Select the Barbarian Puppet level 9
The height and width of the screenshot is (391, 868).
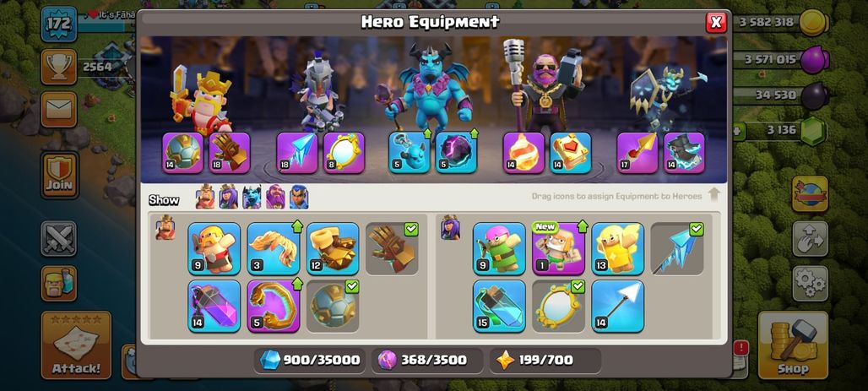214,248
